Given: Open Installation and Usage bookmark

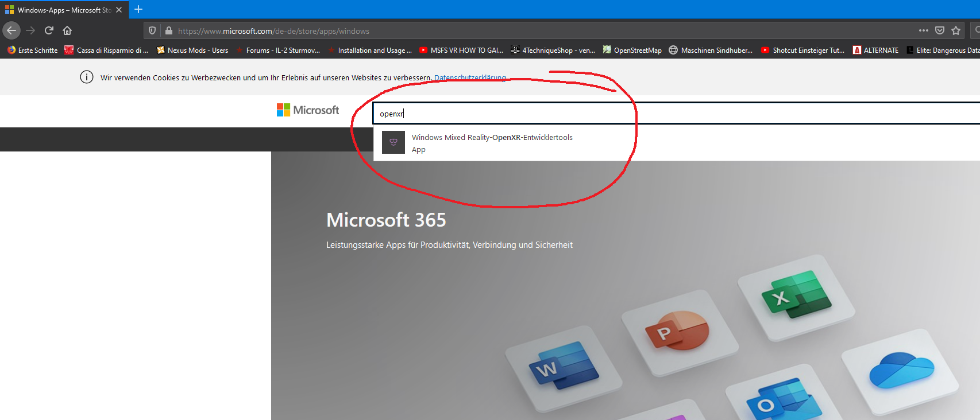Looking at the screenshot, I should [370, 50].
